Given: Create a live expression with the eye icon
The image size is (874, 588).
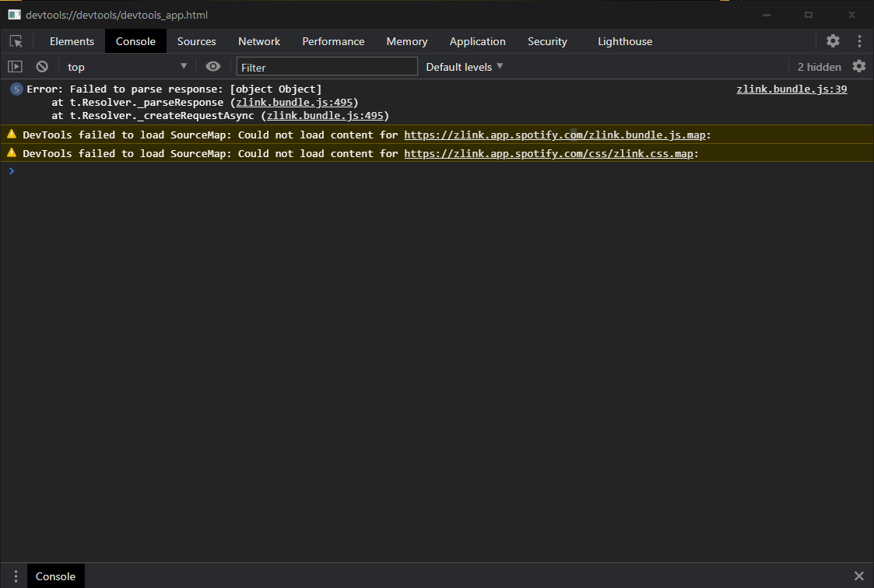Looking at the screenshot, I should [x=213, y=66].
